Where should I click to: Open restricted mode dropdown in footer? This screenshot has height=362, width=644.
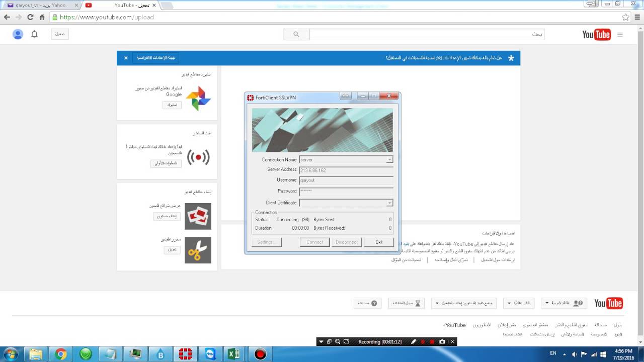(463, 303)
